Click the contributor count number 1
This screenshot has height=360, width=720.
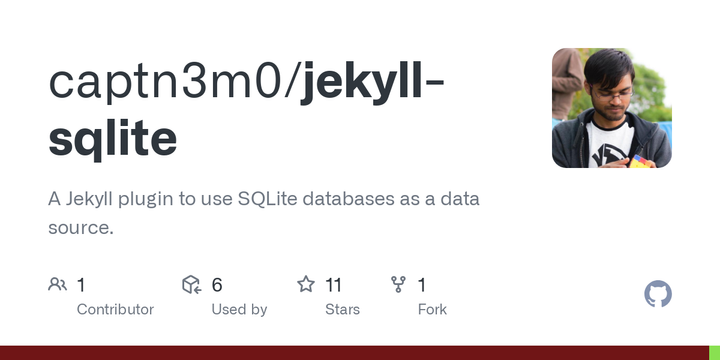click(81, 285)
